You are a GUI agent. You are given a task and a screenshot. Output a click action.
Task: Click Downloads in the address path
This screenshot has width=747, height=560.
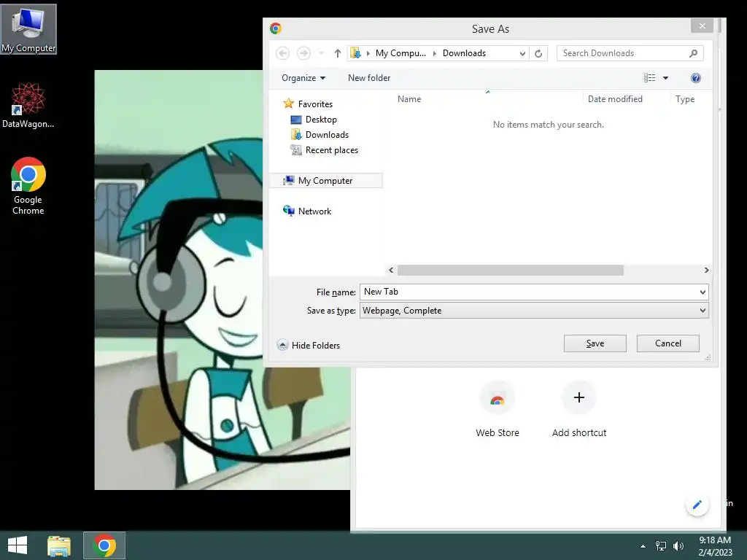point(464,53)
